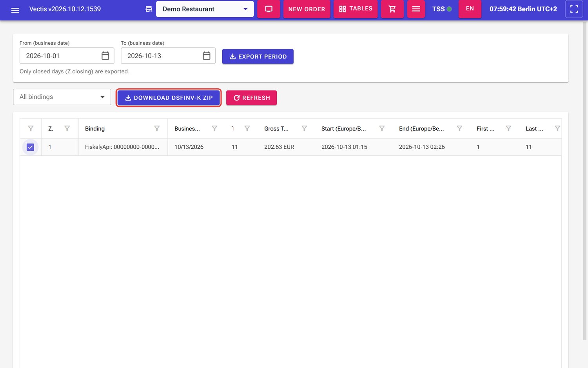Click DOWNLOAD DSFINV-K ZIP button
Viewport: 588px width, 368px height.
[x=169, y=98]
